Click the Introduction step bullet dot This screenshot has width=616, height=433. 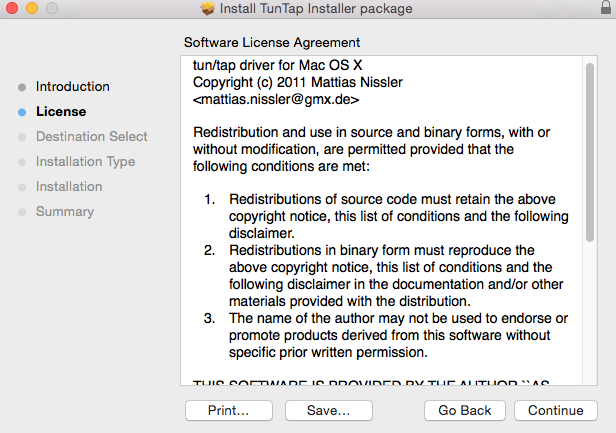22,87
